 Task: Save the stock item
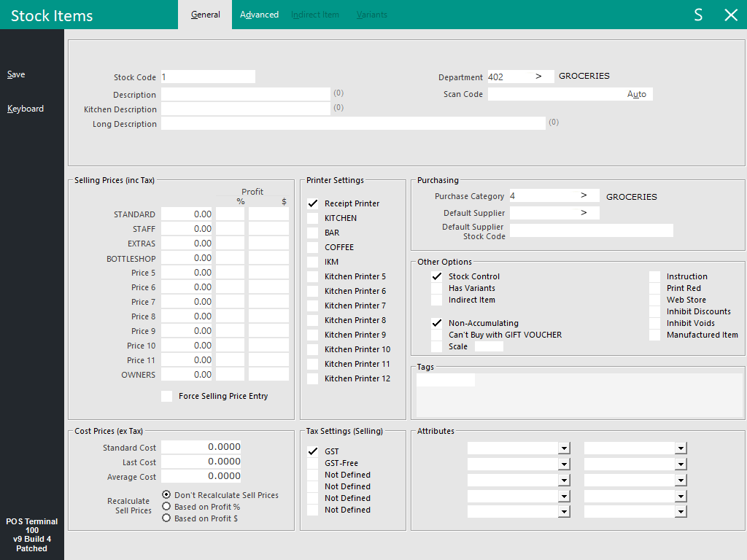(x=16, y=74)
